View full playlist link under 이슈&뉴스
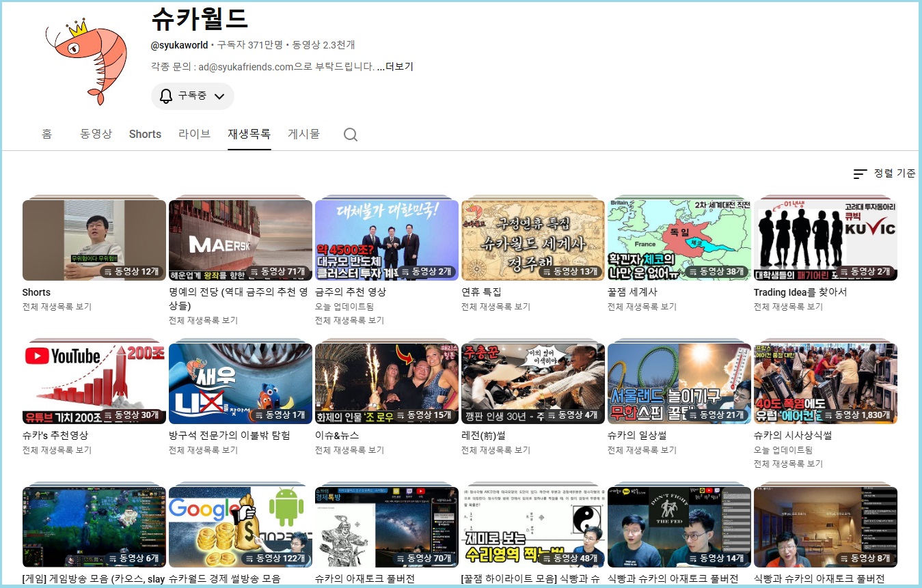Image resolution: width=922 pixels, height=588 pixels. [349, 451]
